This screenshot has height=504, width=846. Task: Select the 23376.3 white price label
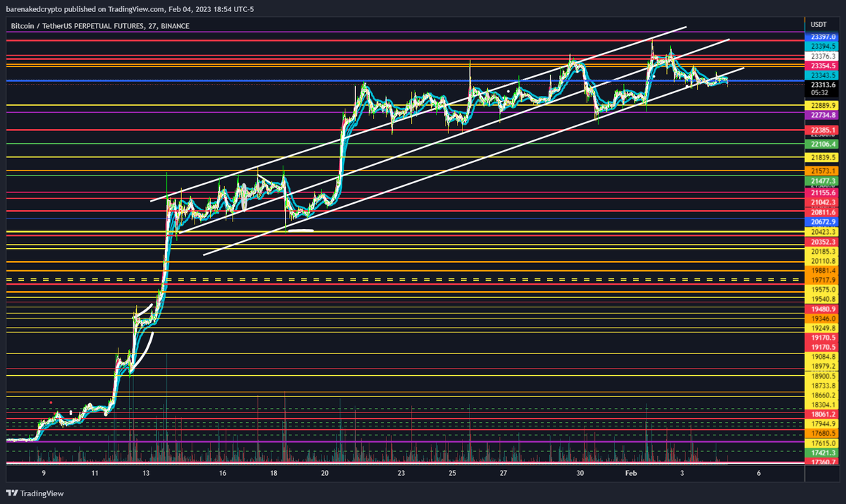[x=823, y=55]
